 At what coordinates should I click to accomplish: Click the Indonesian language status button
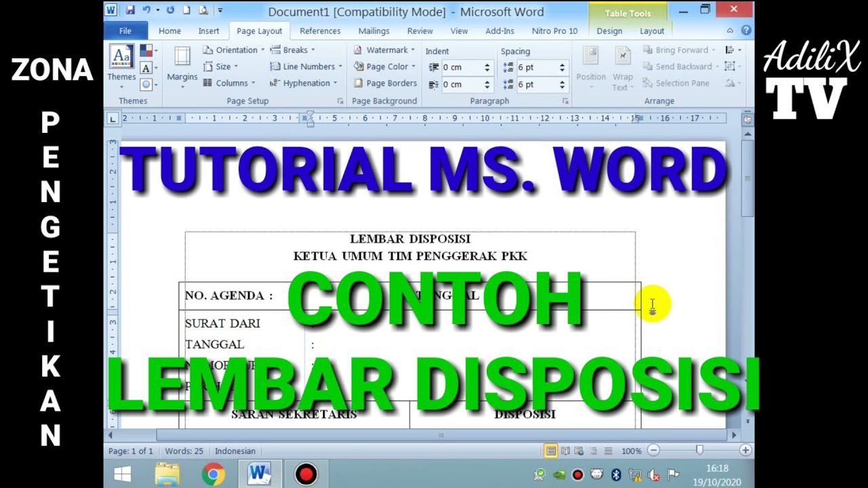(x=235, y=451)
